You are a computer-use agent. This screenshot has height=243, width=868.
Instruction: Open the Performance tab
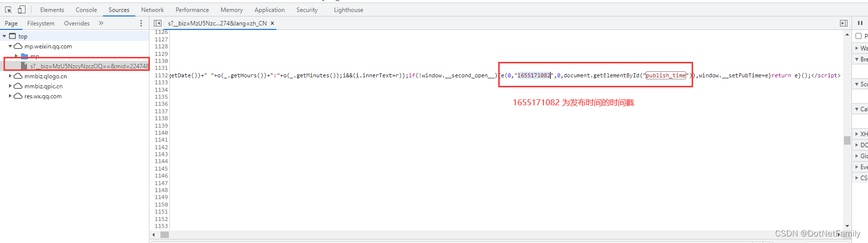tap(192, 10)
